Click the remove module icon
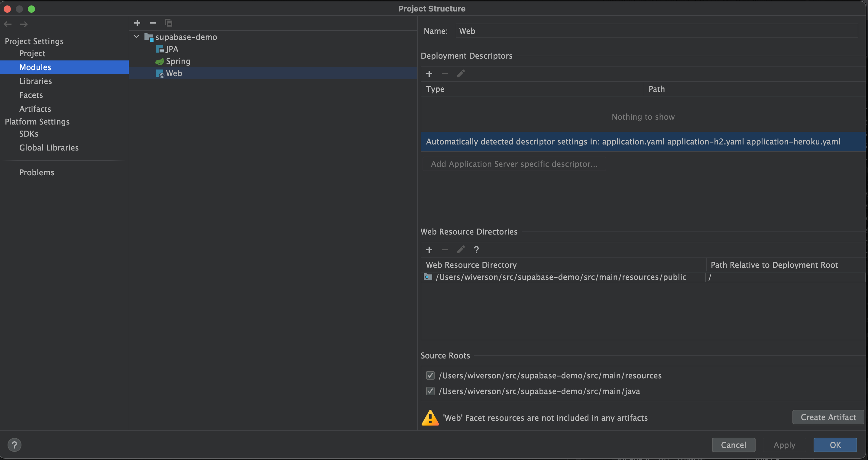The height and width of the screenshot is (460, 868). [153, 22]
